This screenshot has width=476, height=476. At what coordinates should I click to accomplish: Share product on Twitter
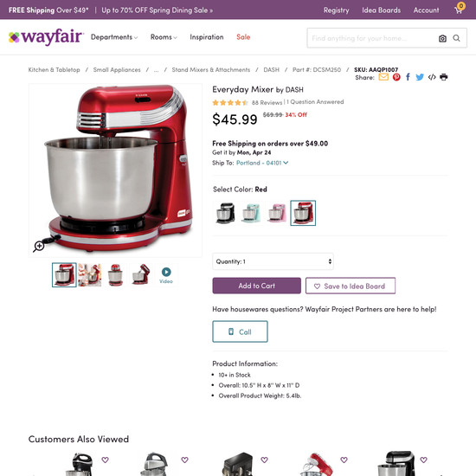tap(420, 77)
